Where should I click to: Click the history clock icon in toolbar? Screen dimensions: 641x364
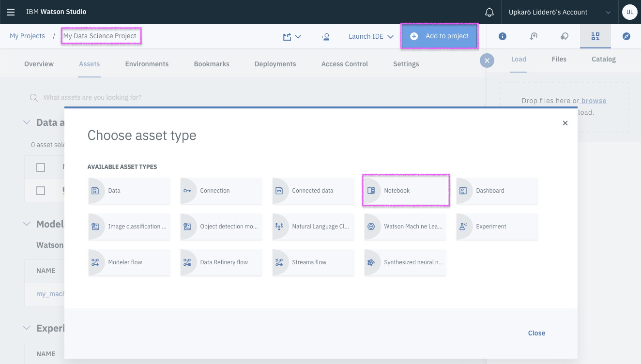tap(534, 36)
